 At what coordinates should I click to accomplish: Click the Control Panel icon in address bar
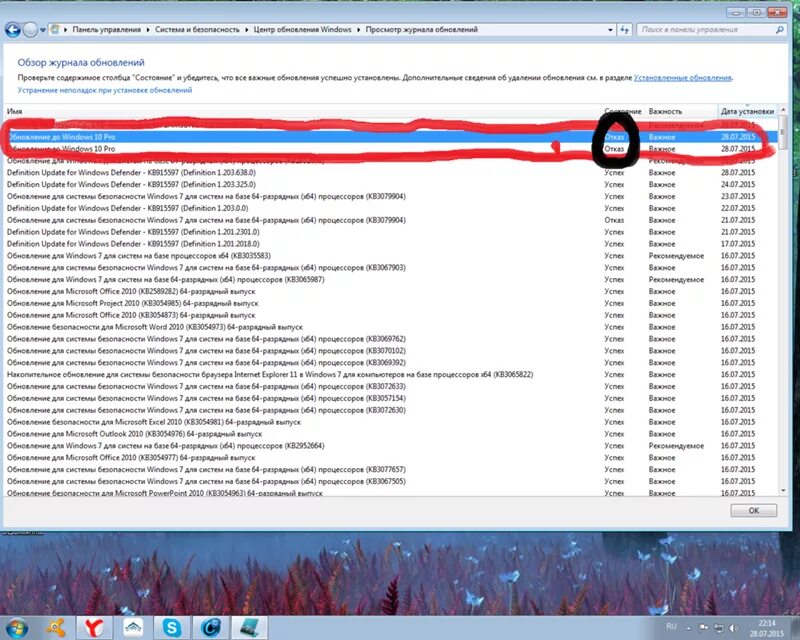pyautogui.click(x=55, y=29)
